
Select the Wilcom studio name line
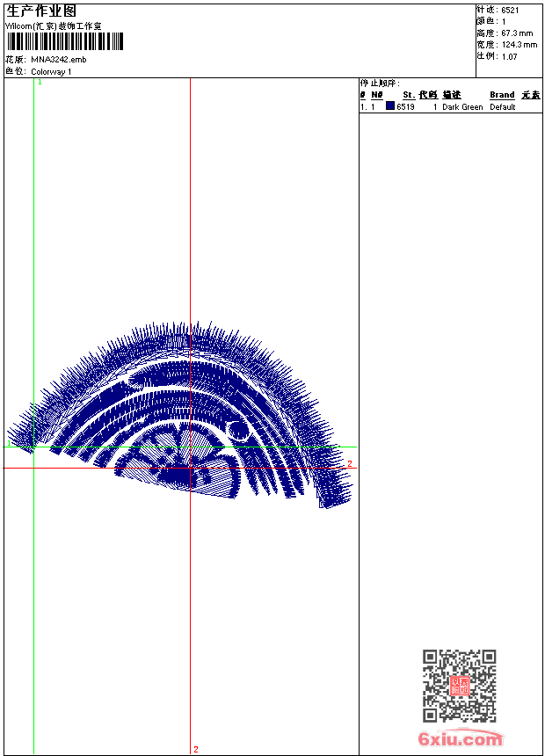53,26
